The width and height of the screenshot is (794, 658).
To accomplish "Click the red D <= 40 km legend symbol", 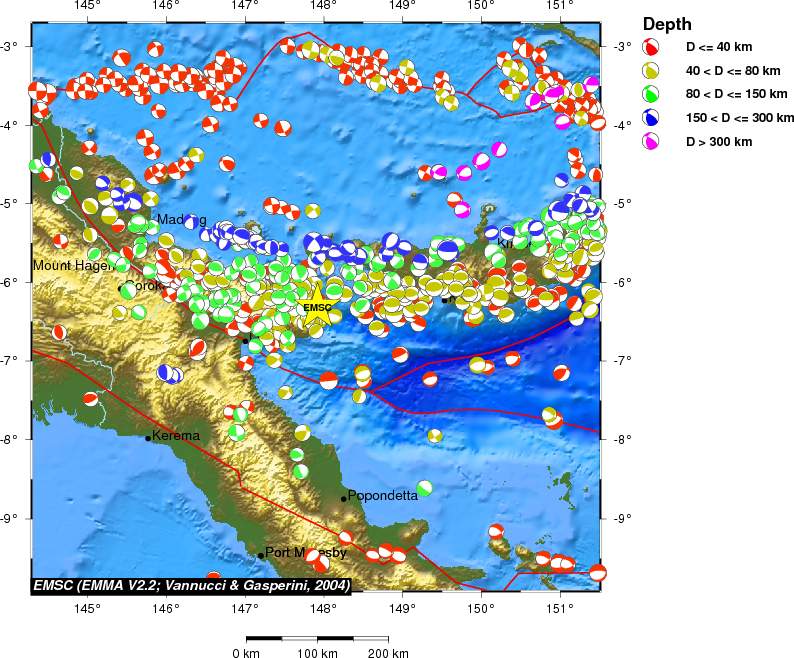I will click(650, 47).
